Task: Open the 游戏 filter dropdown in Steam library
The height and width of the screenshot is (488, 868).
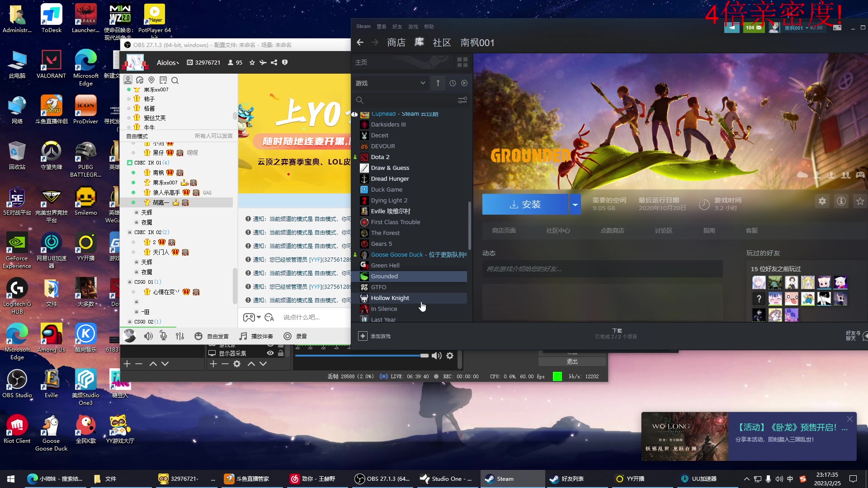Action: (x=391, y=83)
